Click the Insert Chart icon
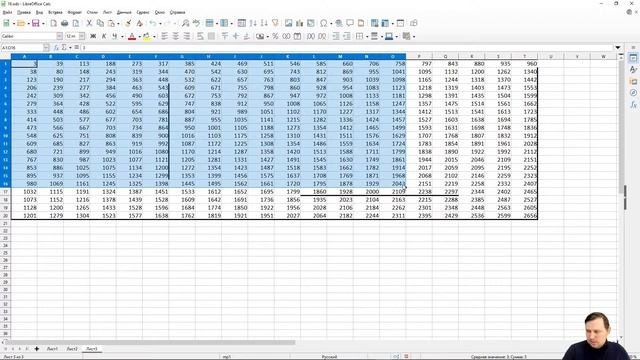 click(x=300, y=23)
